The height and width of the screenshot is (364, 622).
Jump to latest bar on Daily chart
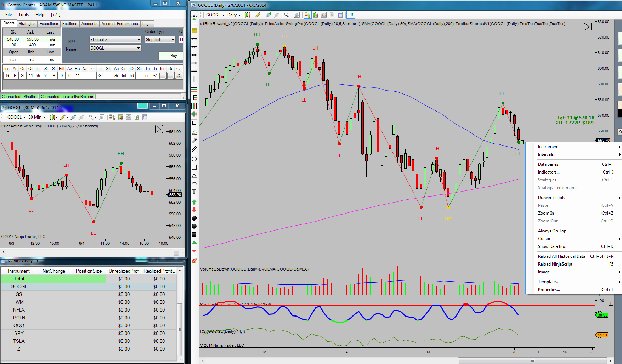(588, 27)
